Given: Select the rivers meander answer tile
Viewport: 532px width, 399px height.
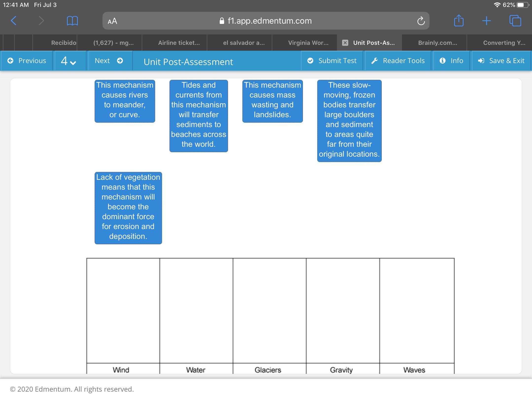Looking at the screenshot, I should (125, 101).
